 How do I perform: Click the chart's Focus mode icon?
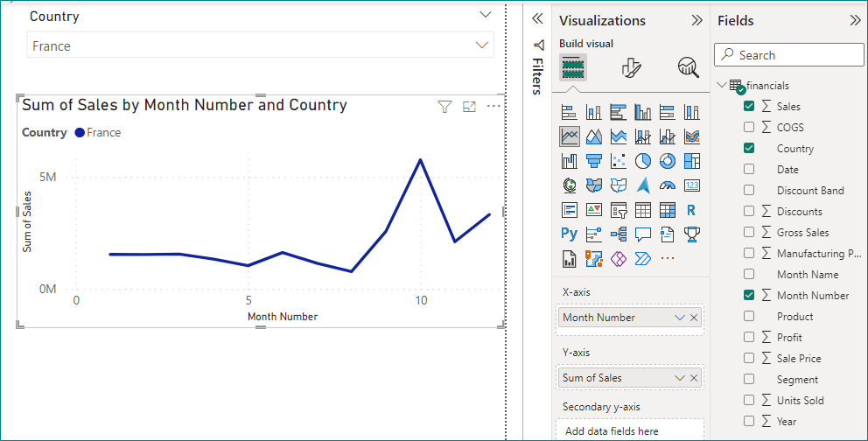pyautogui.click(x=469, y=107)
